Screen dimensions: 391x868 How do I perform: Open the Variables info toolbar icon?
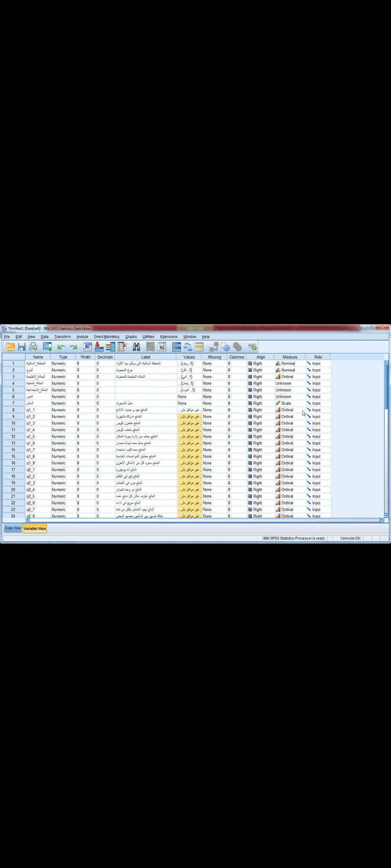tap(111, 347)
